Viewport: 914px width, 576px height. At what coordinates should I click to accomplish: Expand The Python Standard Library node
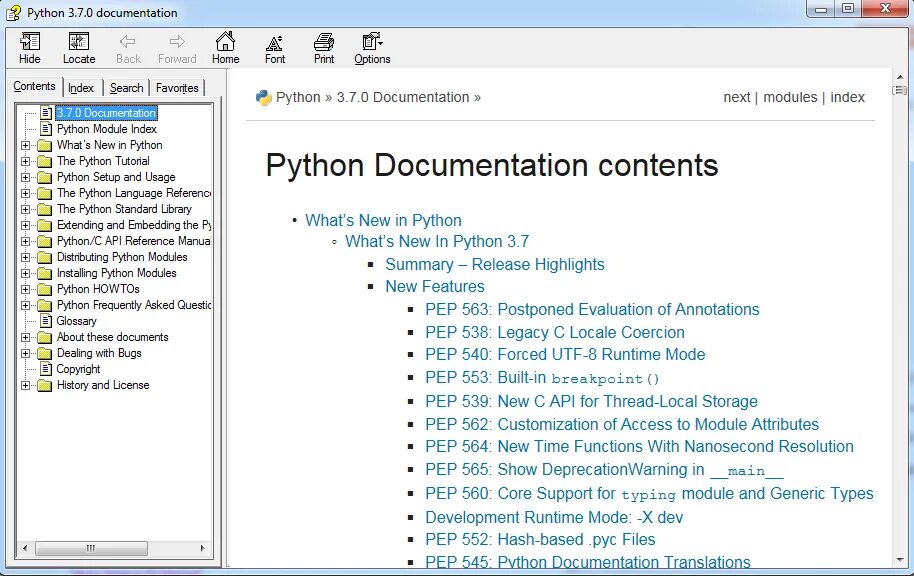coord(25,209)
